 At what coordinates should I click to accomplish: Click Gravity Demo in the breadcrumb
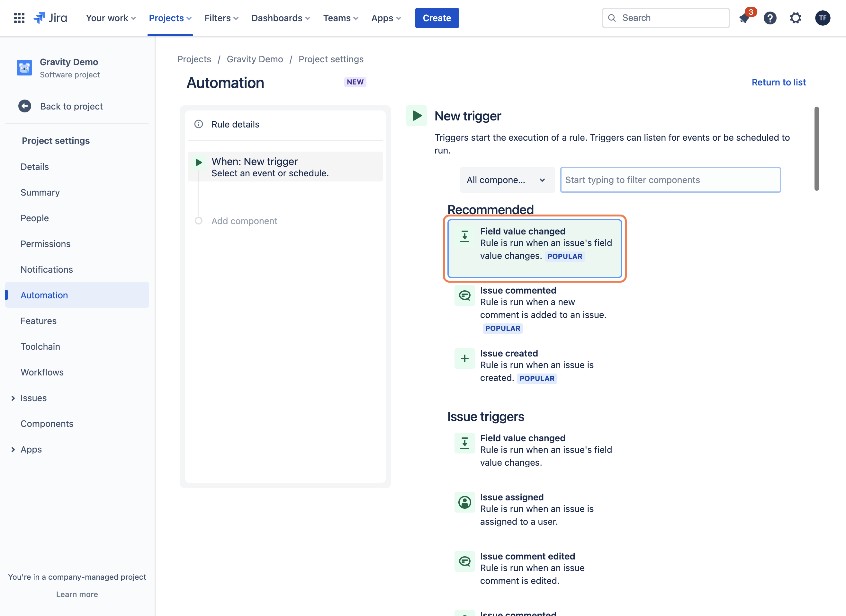point(255,59)
